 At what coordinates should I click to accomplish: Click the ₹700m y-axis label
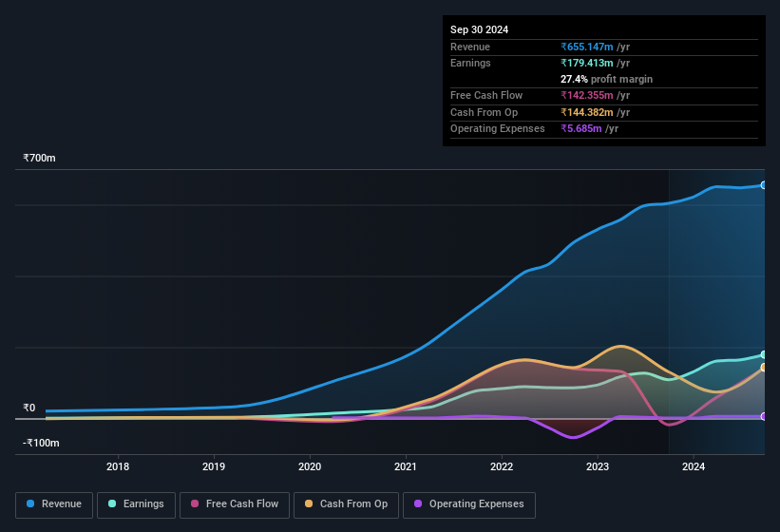(x=39, y=158)
